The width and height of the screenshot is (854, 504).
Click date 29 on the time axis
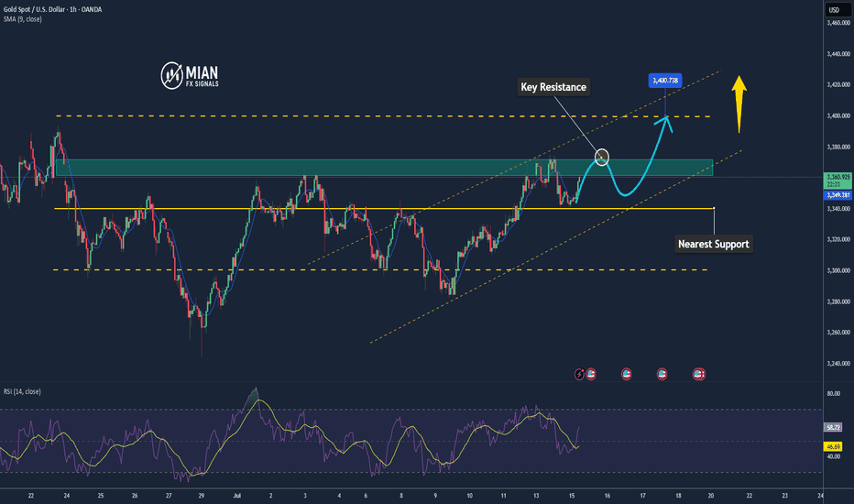[x=202, y=496]
